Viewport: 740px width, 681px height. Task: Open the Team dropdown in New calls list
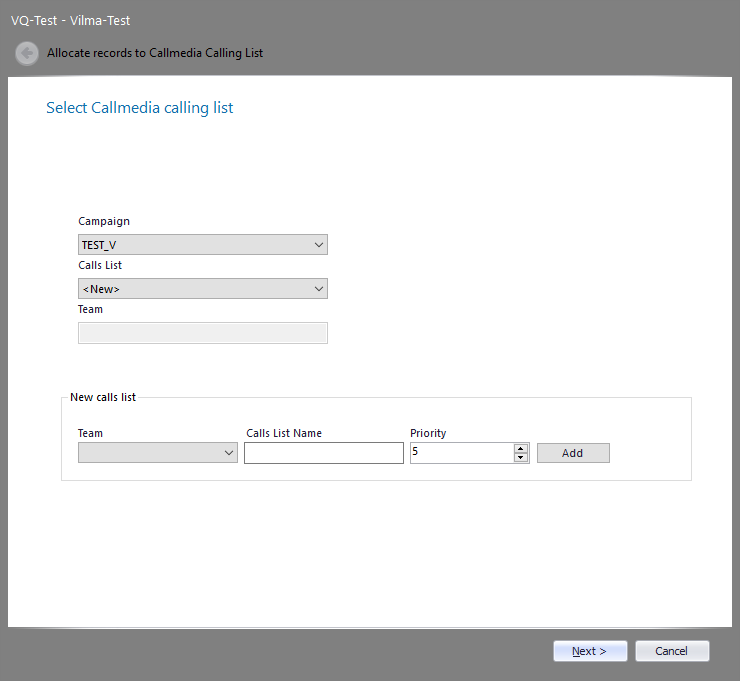(158, 453)
